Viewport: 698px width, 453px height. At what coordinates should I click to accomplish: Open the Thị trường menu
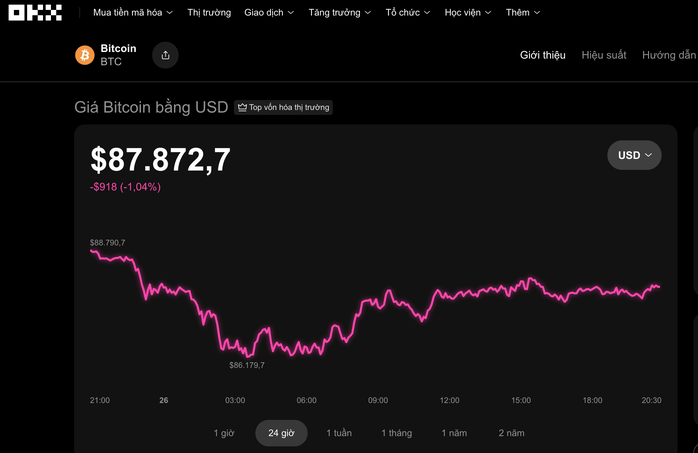tap(209, 13)
